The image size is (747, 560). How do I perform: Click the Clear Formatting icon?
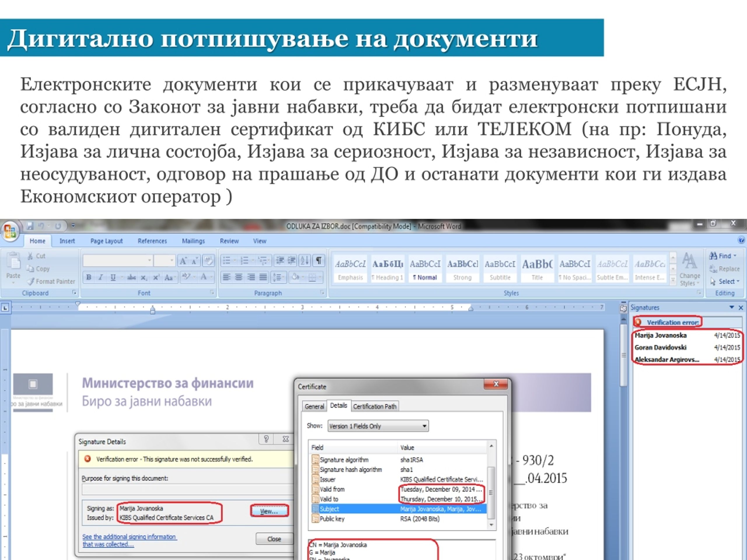(x=209, y=260)
